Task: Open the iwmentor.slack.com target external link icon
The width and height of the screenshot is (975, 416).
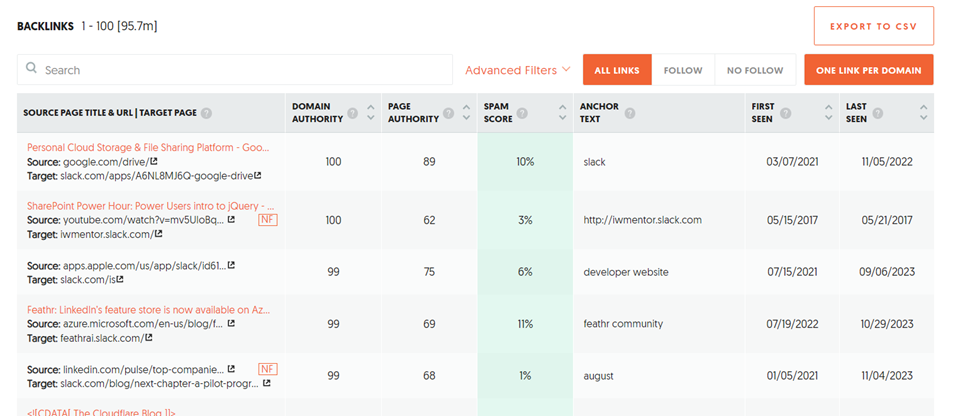Action: tap(158, 234)
